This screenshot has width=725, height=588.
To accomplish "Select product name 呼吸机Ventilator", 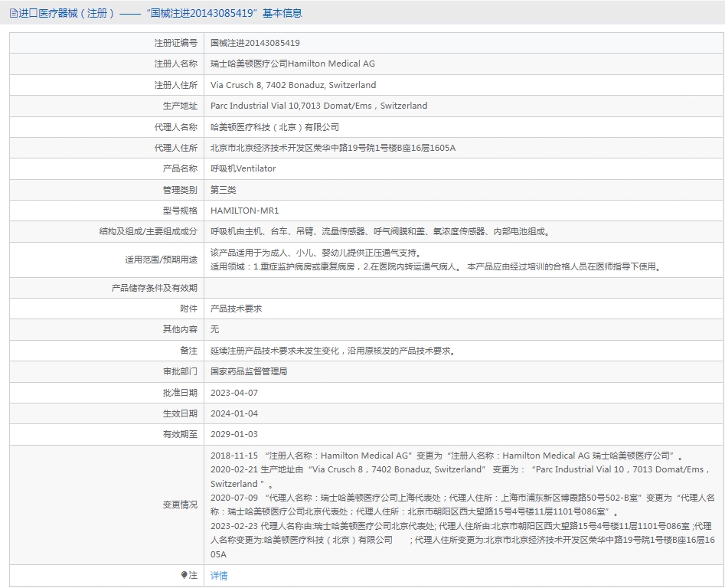I will [243, 168].
